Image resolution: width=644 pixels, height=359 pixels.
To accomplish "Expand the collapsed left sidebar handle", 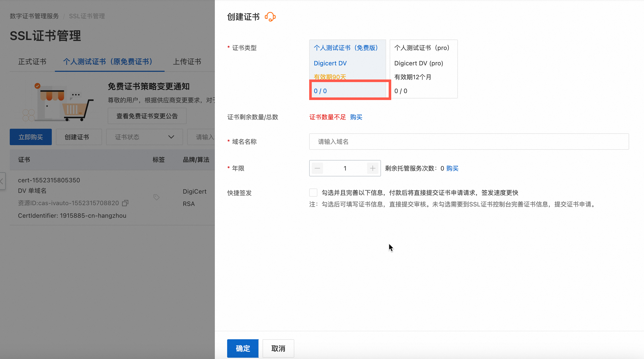I will [2, 181].
